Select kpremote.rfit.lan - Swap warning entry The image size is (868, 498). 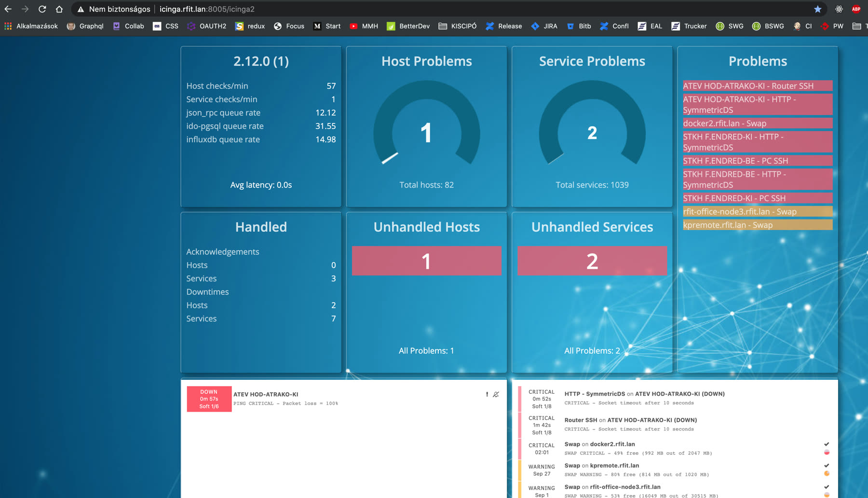coord(758,225)
